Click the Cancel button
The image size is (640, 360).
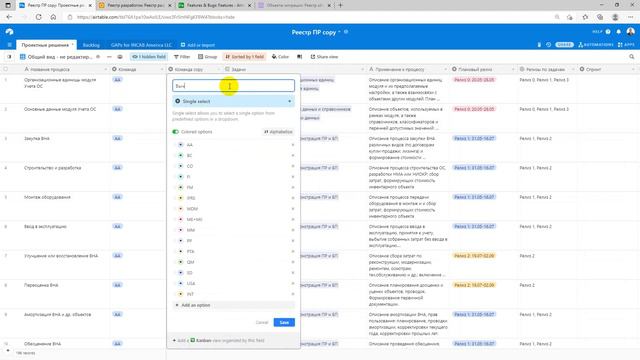pos(262,322)
